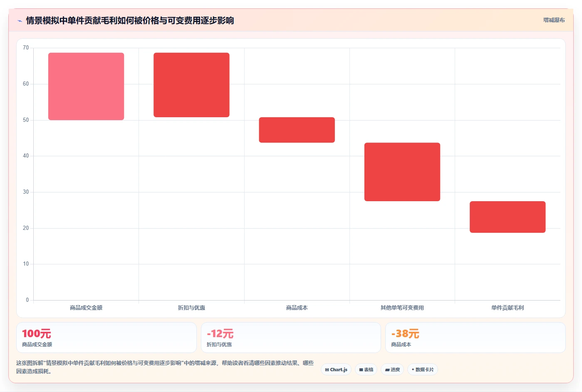Image resolution: width=582 pixels, height=392 pixels.
Task: Click the -12元 折扣与优惠 data card
Action: pos(291,338)
